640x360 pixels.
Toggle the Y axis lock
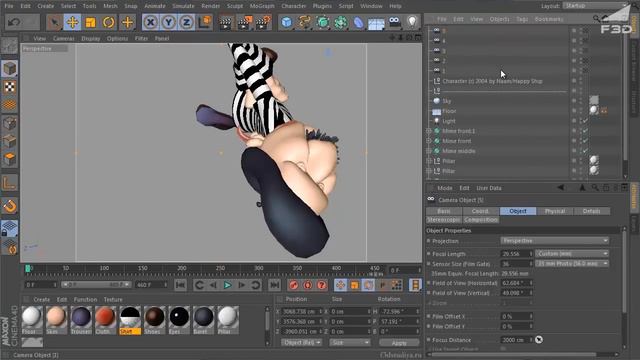(168, 22)
